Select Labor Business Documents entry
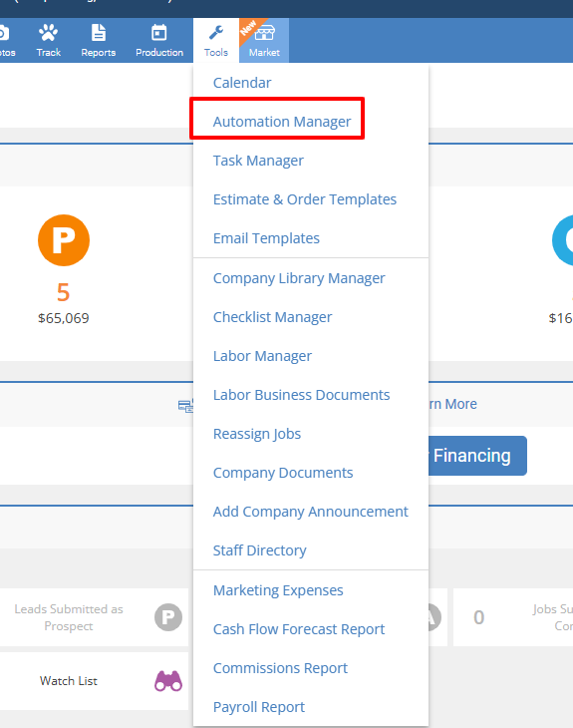 point(301,395)
